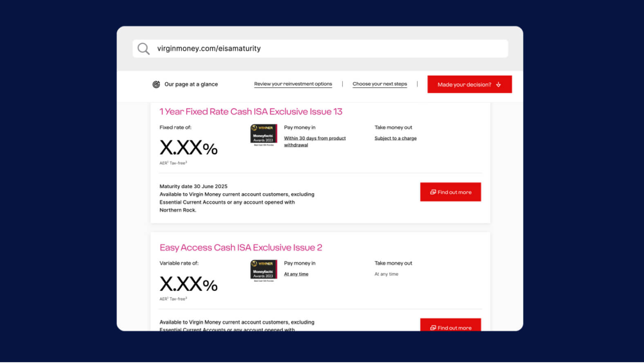Click the 'Our page at a glance' label

(191, 84)
